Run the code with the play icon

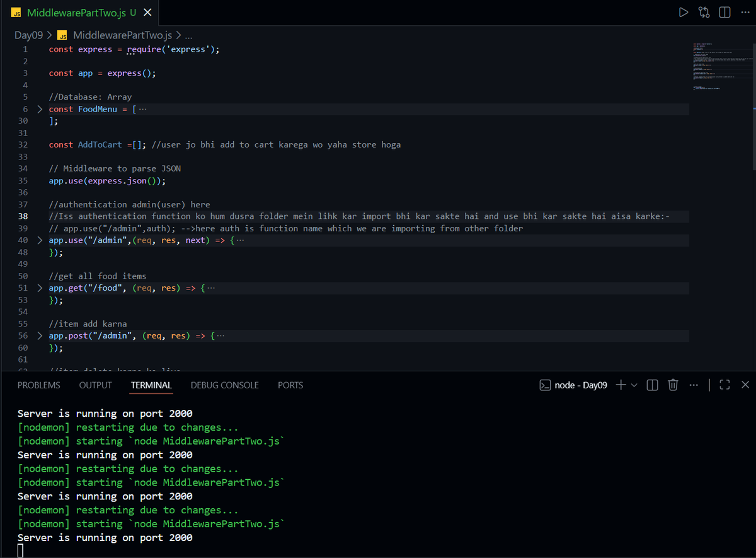[x=684, y=13]
